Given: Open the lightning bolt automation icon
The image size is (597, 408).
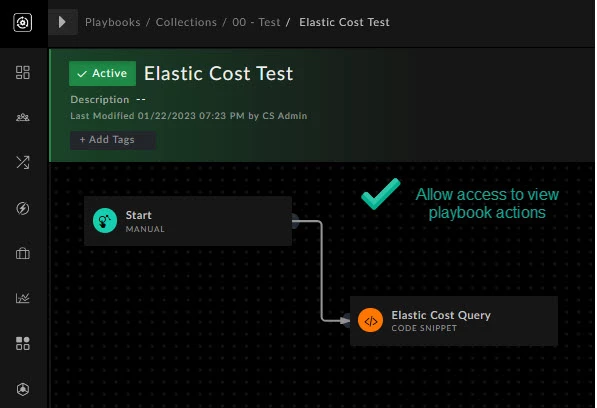Looking at the screenshot, I should click(23, 208).
